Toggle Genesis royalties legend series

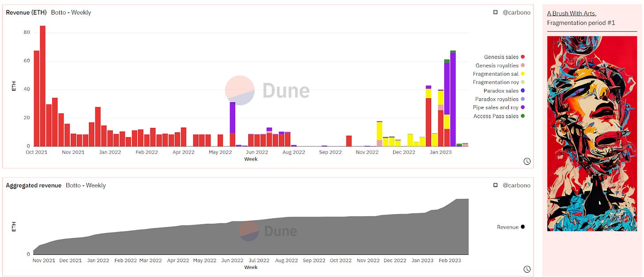click(x=500, y=65)
